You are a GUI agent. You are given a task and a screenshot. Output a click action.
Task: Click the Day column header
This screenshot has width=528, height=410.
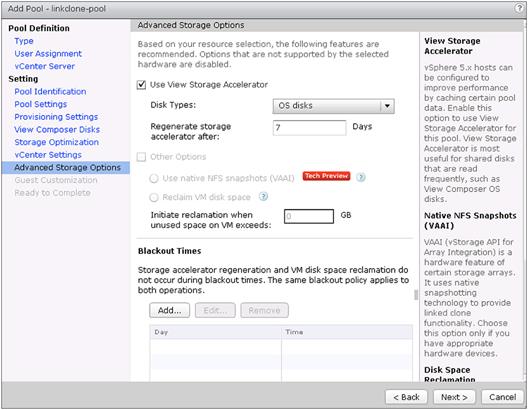pyautogui.click(x=216, y=332)
